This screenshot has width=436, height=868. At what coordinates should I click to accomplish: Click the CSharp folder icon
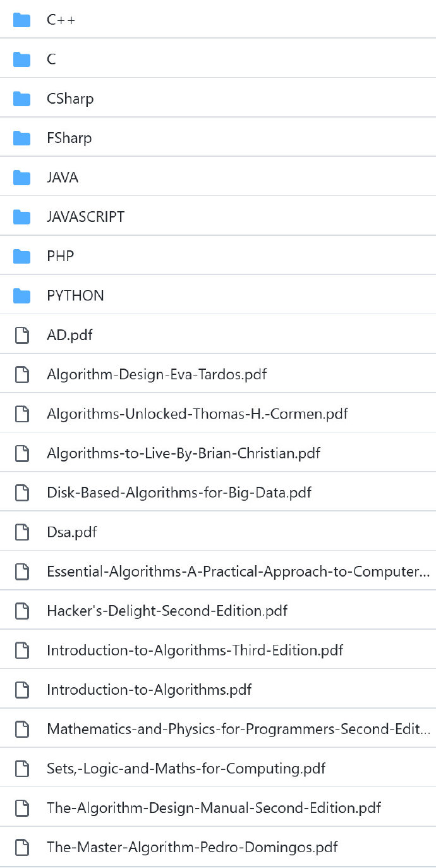tap(21, 99)
